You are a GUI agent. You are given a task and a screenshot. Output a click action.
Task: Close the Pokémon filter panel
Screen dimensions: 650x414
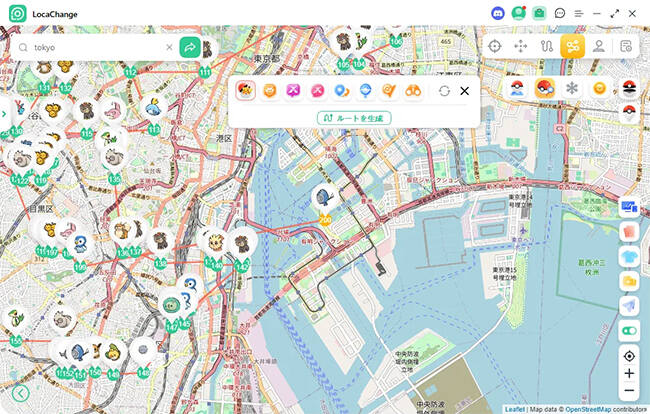[x=465, y=91]
